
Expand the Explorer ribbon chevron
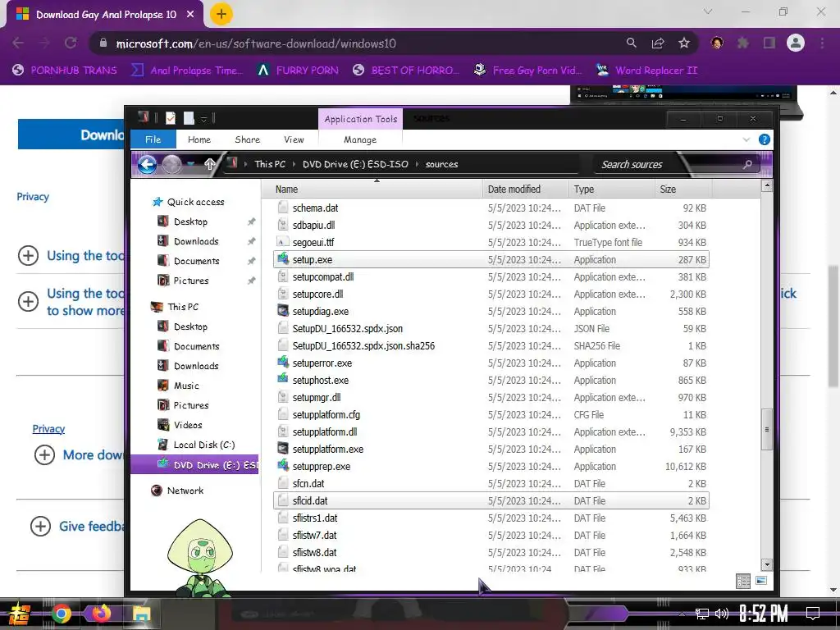pos(746,139)
